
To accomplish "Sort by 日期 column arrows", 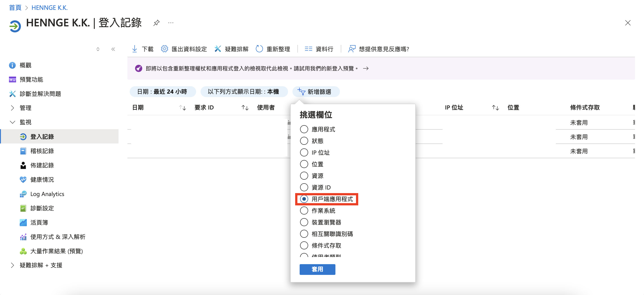I will 182,108.
